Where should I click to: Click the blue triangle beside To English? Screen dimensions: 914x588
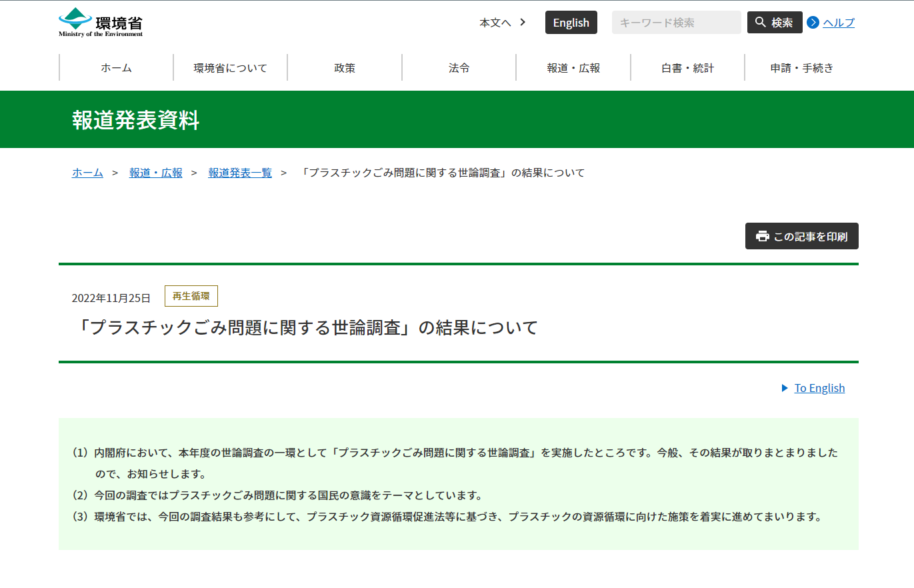pos(785,388)
